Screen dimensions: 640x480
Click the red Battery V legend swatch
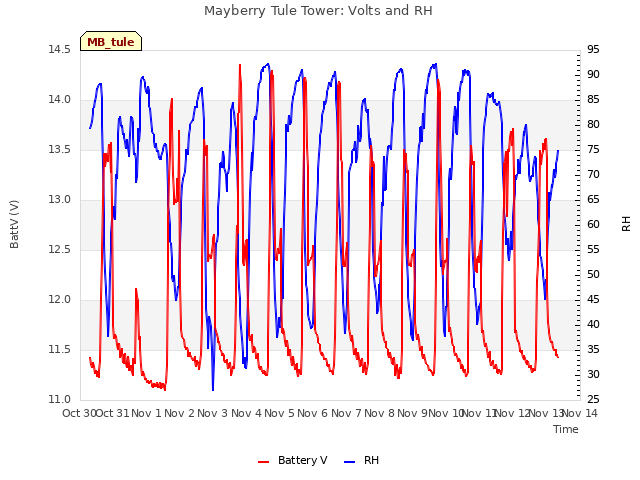click(264, 461)
